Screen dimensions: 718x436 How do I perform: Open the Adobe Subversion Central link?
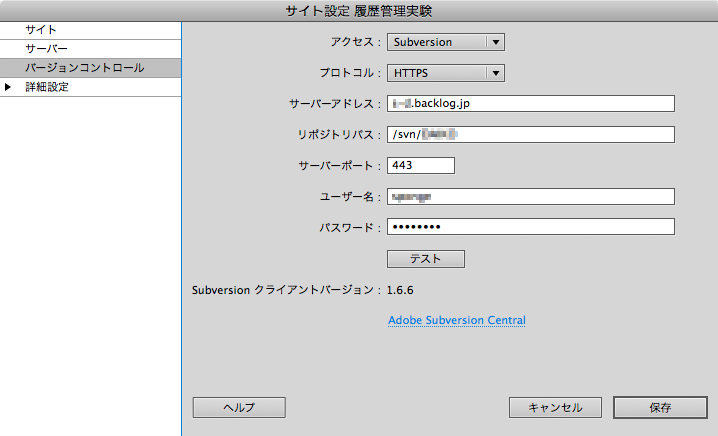pyautogui.click(x=456, y=320)
